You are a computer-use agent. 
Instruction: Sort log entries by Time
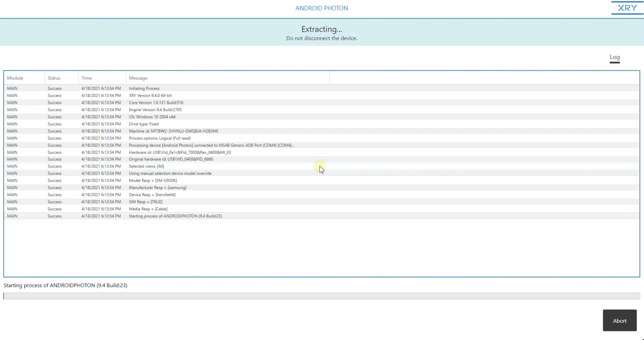coord(86,78)
